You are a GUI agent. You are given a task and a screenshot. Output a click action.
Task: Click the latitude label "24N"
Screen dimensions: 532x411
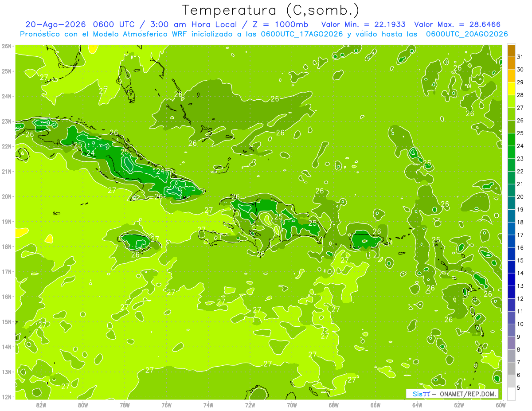[x=7, y=96]
